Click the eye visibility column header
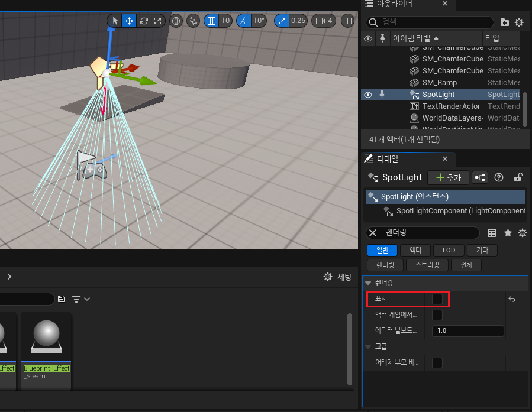The image size is (532, 412). [368, 38]
